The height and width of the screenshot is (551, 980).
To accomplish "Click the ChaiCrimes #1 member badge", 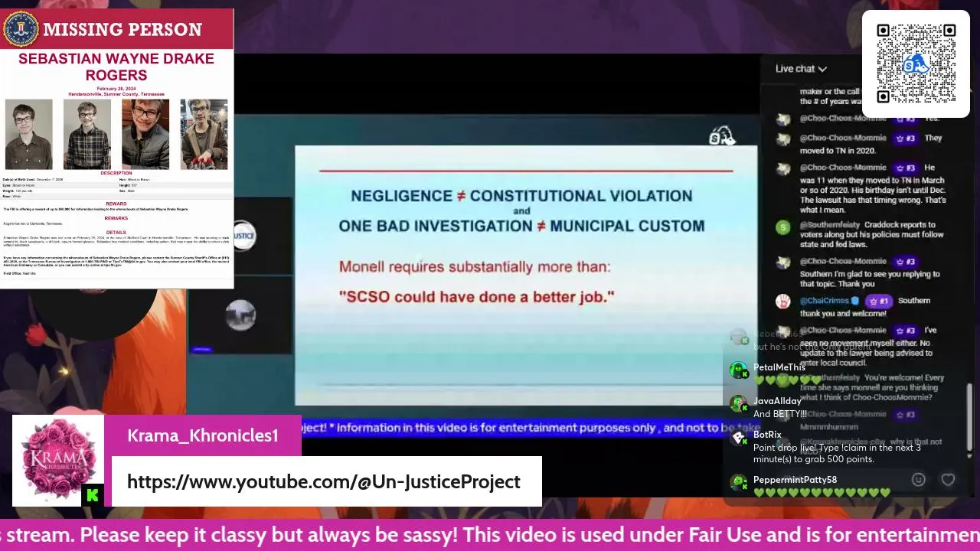I will tap(877, 301).
